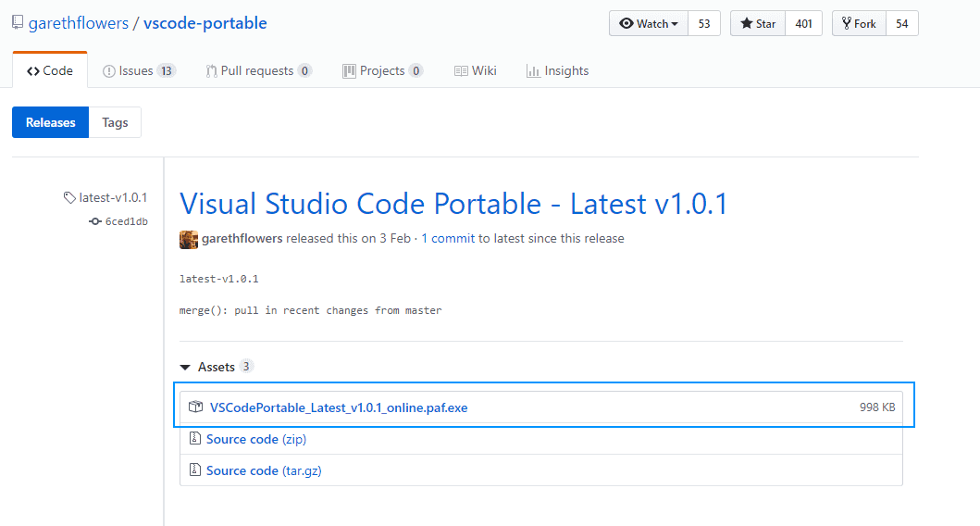Click the archive icon beside Source code (tar.gz)
The width and height of the screenshot is (980, 526).
coord(195,470)
